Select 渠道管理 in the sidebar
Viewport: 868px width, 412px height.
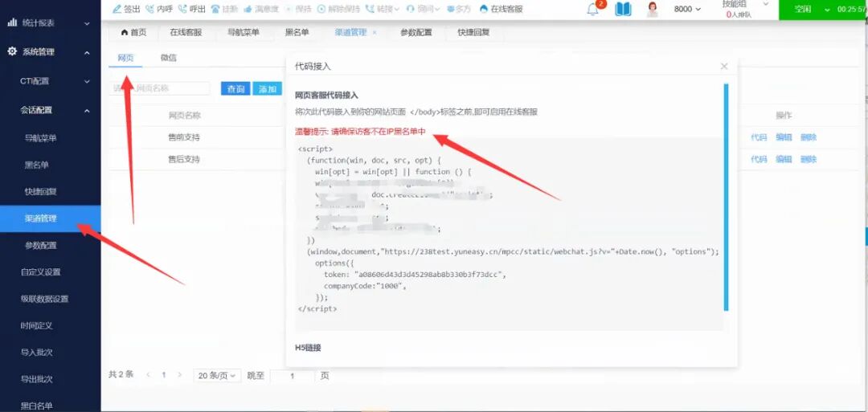[51, 218]
